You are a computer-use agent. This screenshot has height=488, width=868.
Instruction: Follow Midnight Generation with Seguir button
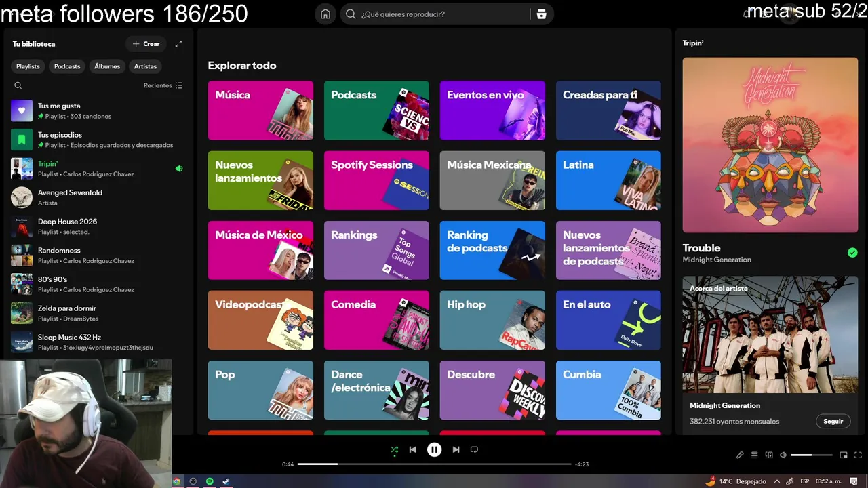833,421
